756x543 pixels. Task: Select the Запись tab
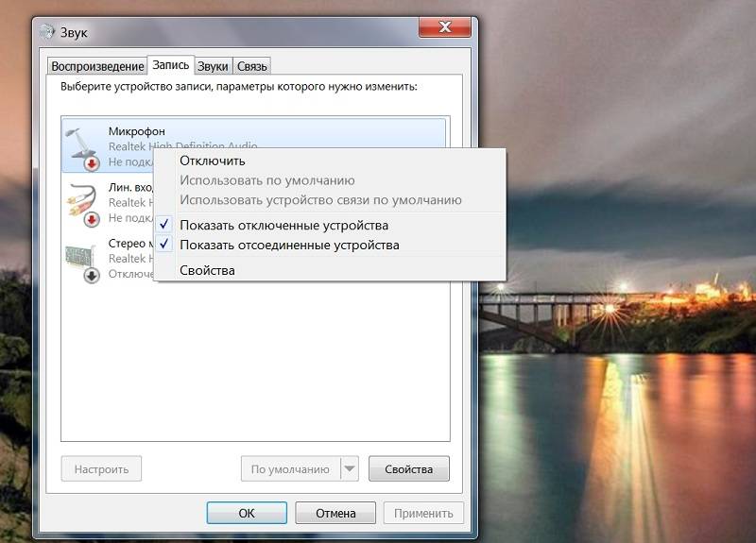pos(170,65)
